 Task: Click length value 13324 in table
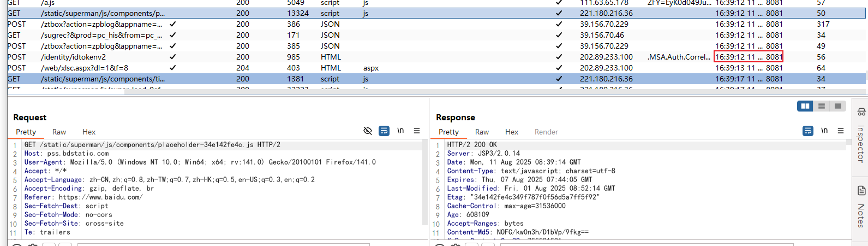298,13
